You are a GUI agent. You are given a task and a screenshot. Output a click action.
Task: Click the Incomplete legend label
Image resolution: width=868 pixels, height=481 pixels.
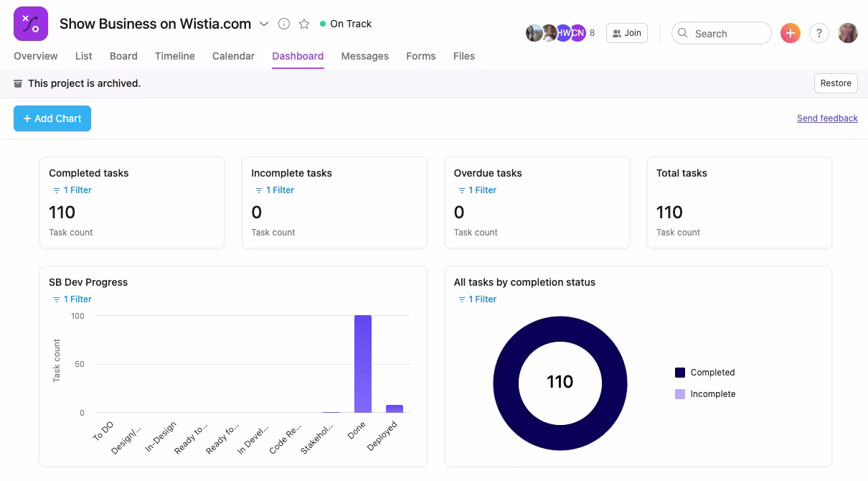(713, 394)
